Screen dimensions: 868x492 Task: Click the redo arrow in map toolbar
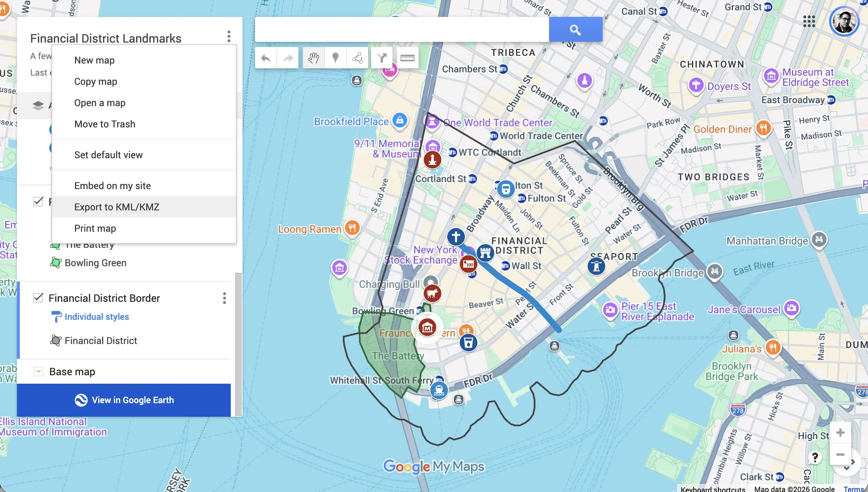288,58
